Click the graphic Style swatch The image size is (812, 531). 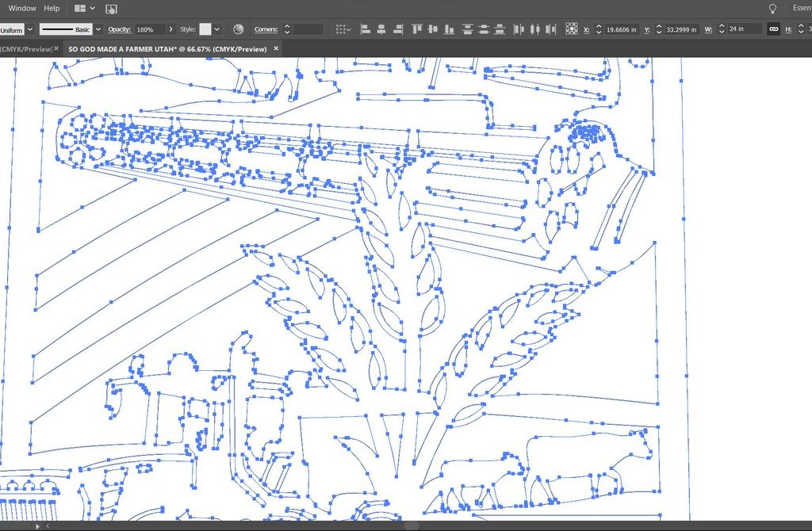coord(205,29)
